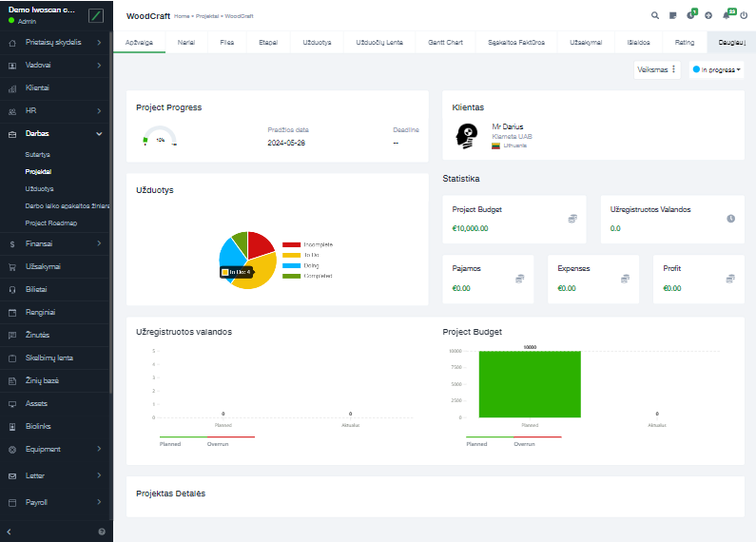Open sticky notes icon in header

[673, 16]
